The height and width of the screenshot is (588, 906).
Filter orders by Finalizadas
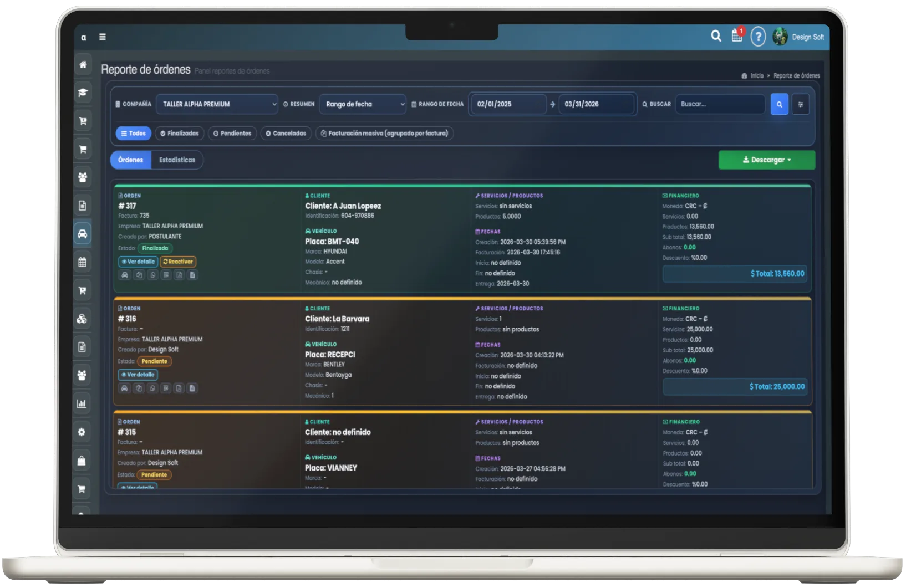pos(180,134)
